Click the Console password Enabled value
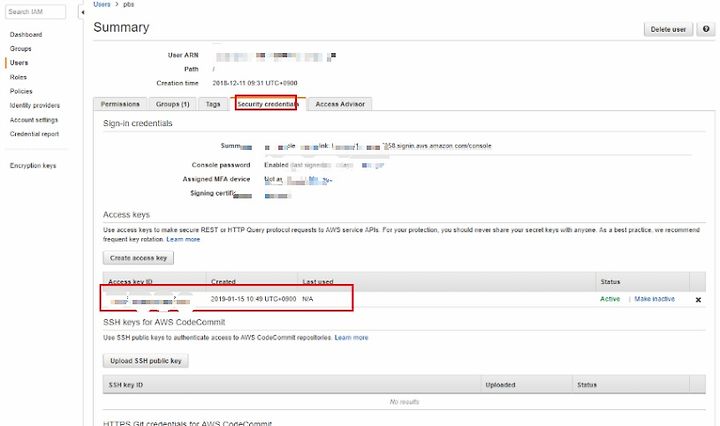720x426 pixels. coord(276,165)
